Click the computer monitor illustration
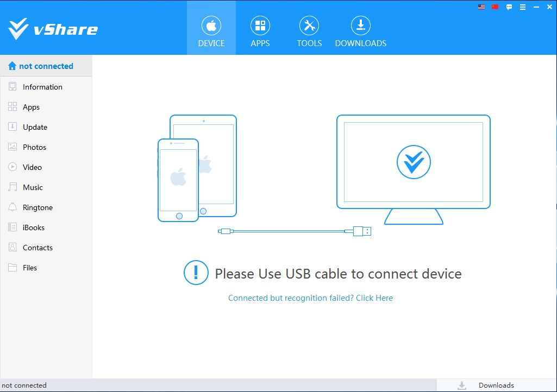 (414, 170)
